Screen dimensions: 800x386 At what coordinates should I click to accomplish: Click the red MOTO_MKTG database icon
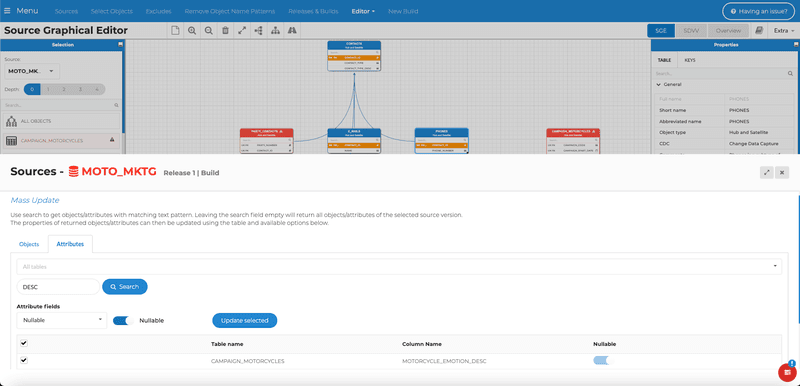click(x=73, y=172)
